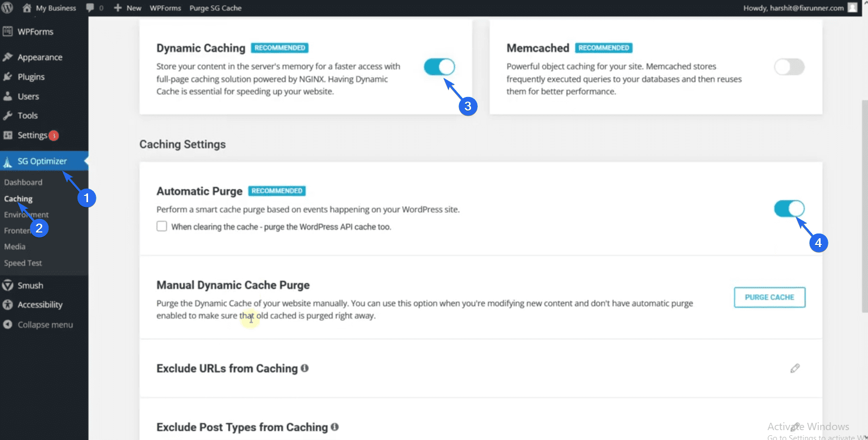Click the Manual Dynamic Cache Purge heading

tap(233, 285)
